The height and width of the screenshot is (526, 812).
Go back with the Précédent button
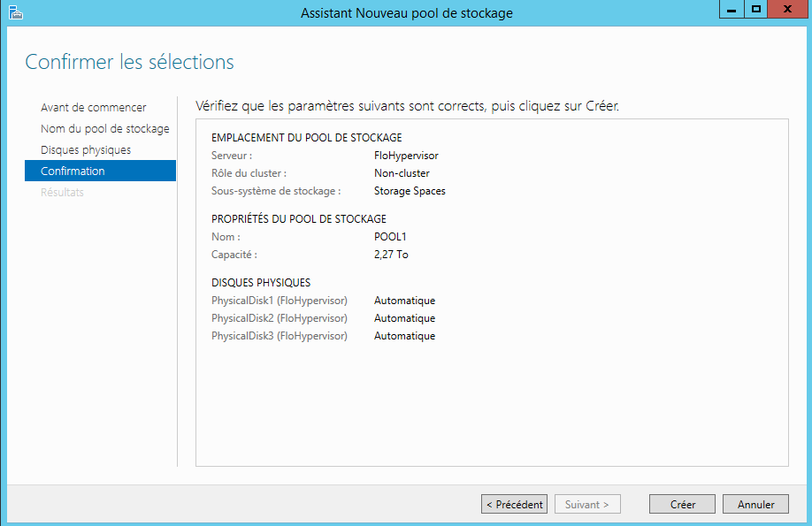tap(515, 505)
